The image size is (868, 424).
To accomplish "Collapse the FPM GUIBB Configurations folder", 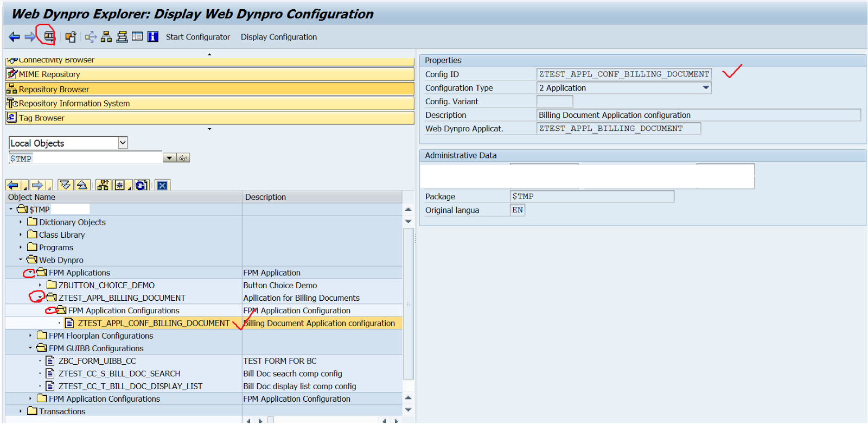I will point(30,348).
